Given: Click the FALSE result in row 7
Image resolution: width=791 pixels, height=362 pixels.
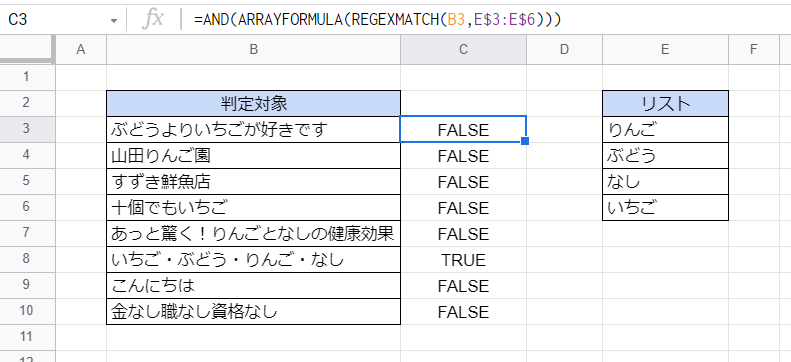Looking at the screenshot, I should point(464,233).
